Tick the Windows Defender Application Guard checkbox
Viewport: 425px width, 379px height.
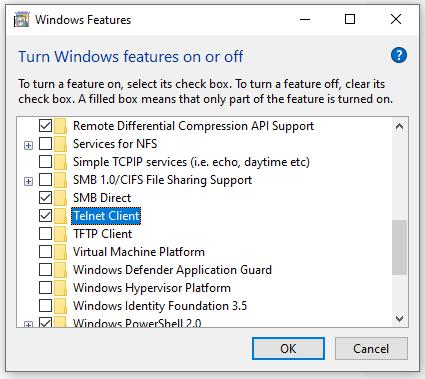point(45,270)
